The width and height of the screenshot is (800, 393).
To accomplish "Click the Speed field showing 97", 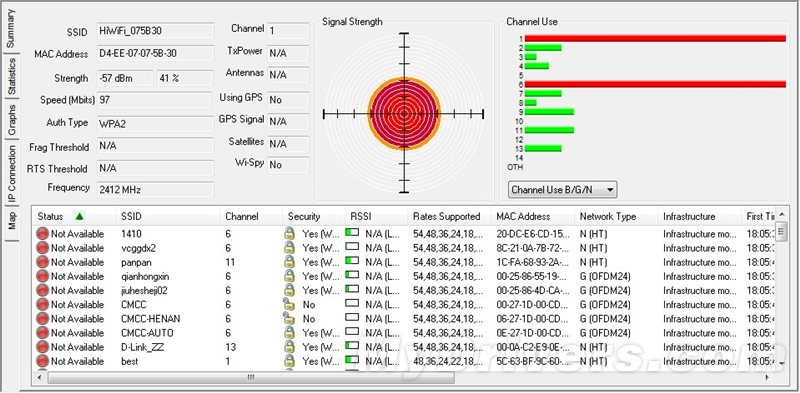I will [x=154, y=100].
